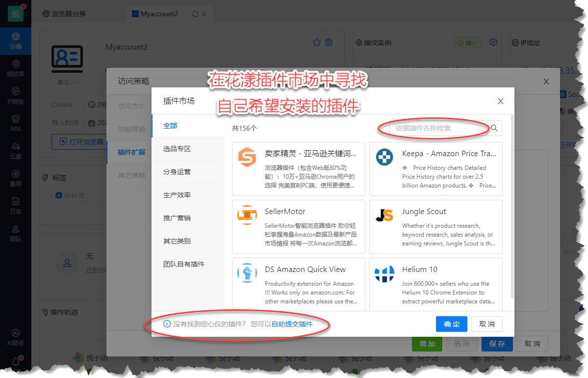Click the notification bell icon
The image size is (588, 378).
pyautogui.click(x=16, y=361)
